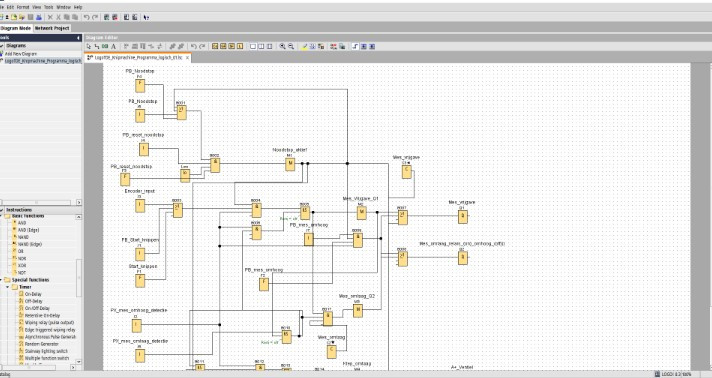The image size is (712, 378).
Task: Cut selection with the scissors icon
Action: click(x=58, y=17)
